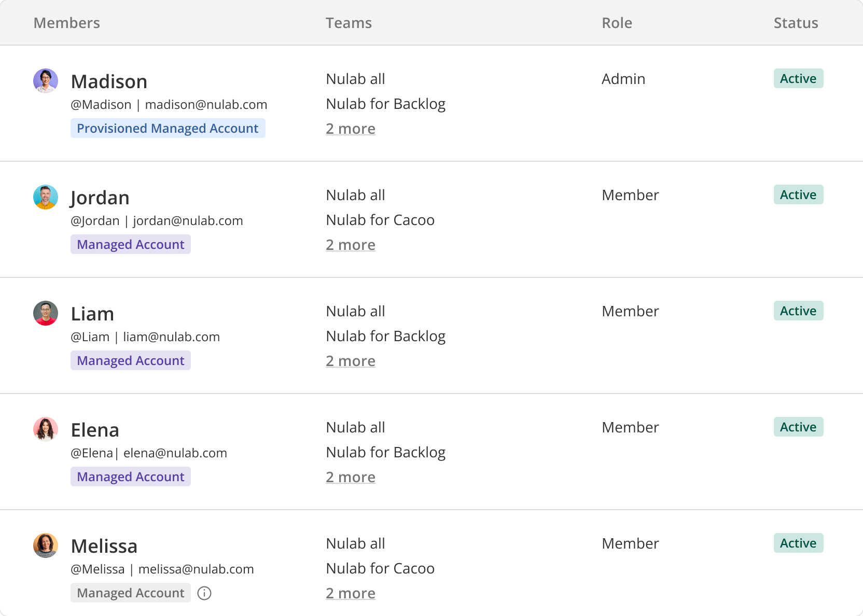Open Liam's member name
Image resolution: width=863 pixels, height=616 pixels.
tap(92, 314)
